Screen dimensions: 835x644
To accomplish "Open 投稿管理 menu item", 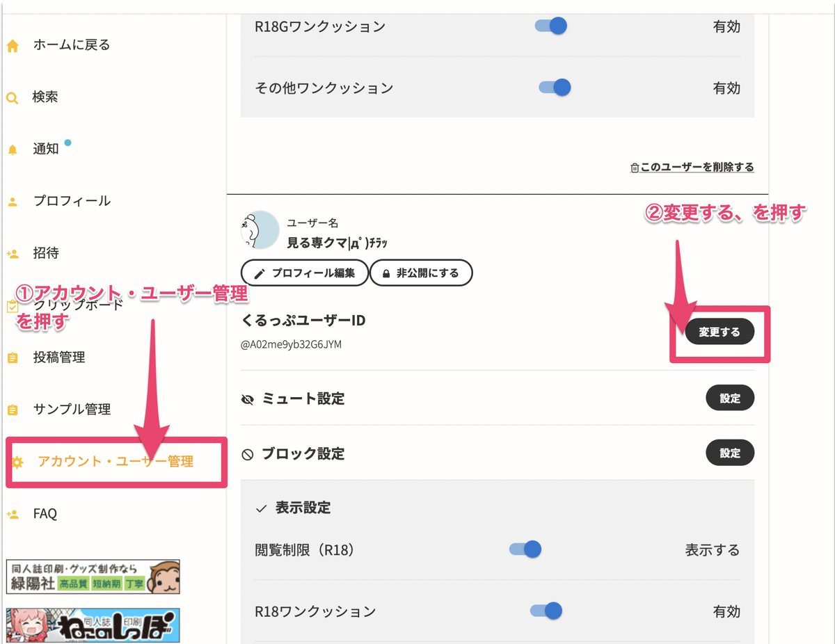I will [x=58, y=357].
